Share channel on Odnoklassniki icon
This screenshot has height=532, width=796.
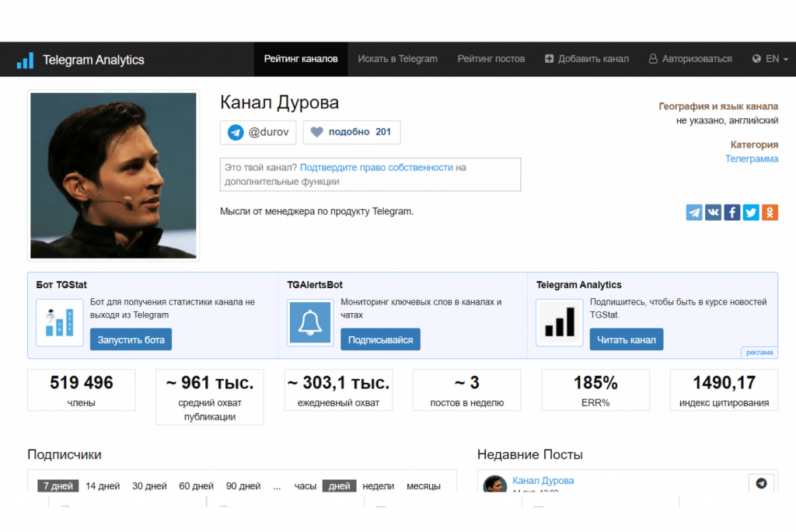pos(770,212)
